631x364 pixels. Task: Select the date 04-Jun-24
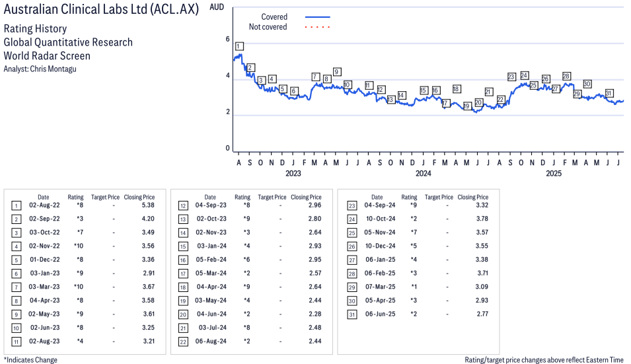[x=211, y=314]
